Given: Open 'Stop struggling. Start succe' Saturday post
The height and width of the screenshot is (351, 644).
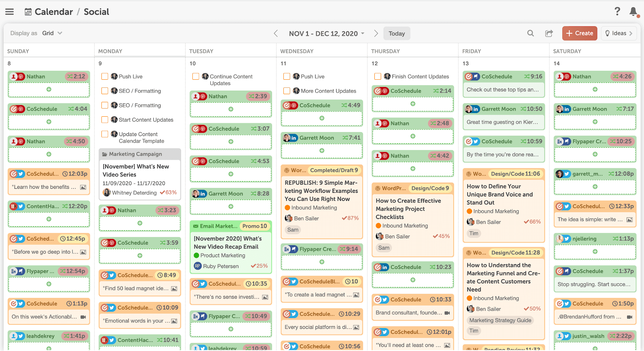Looking at the screenshot, I should 594,284.
